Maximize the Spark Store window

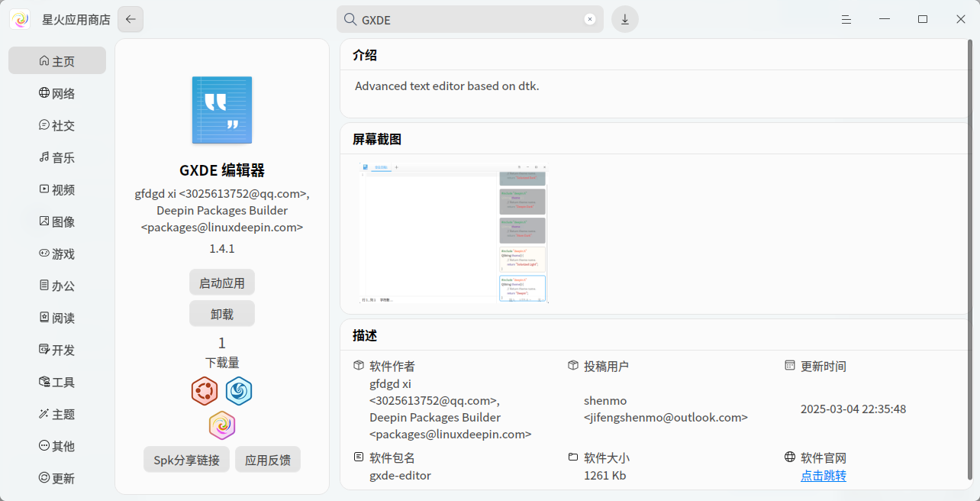[923, 19]
